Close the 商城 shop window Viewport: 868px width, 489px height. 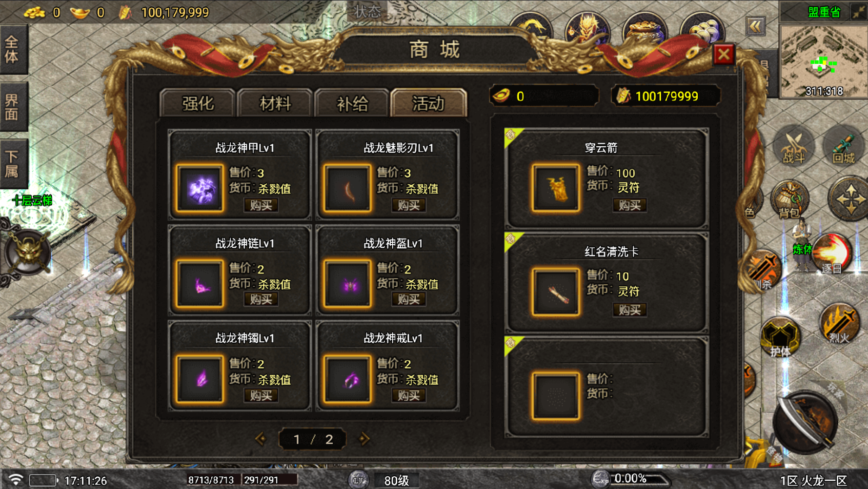(724, 54)
